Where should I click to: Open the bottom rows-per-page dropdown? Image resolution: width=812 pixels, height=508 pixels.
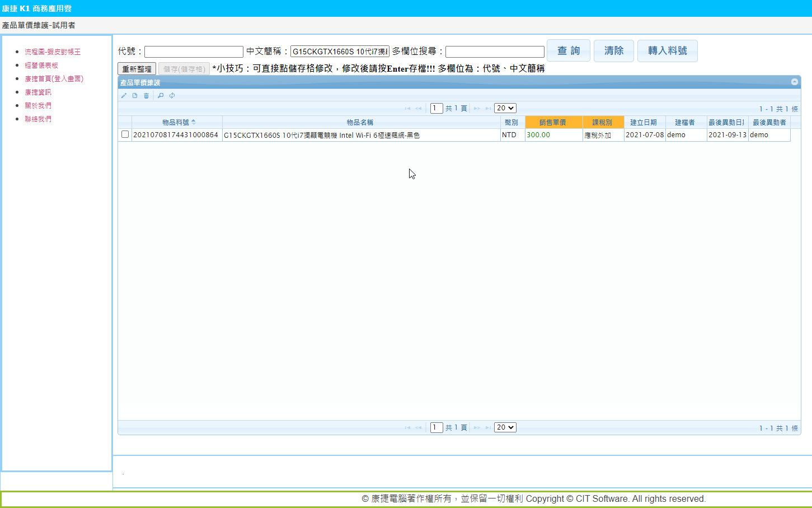coord(505,427)
